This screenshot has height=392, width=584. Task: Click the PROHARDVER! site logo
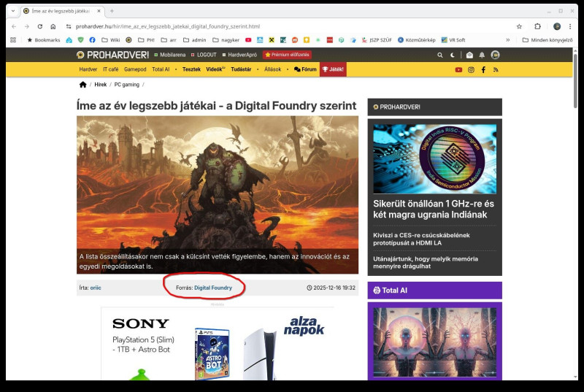112,55
